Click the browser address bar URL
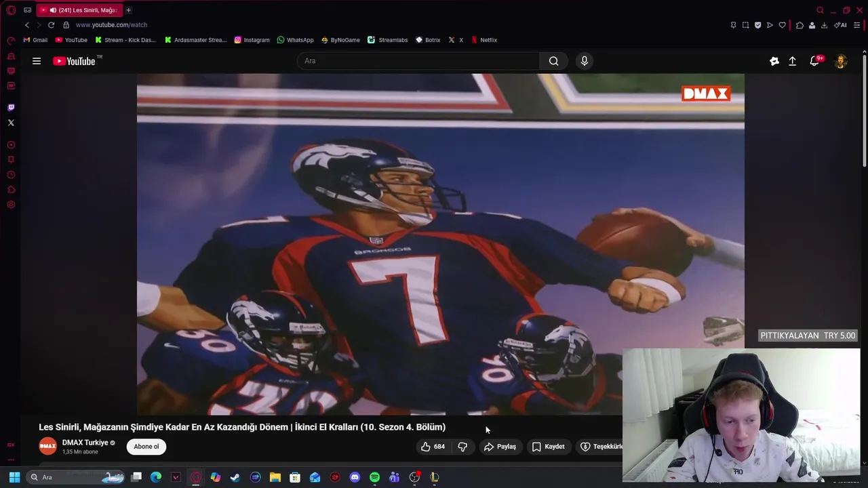868x488 pixels. pos(111,25)
